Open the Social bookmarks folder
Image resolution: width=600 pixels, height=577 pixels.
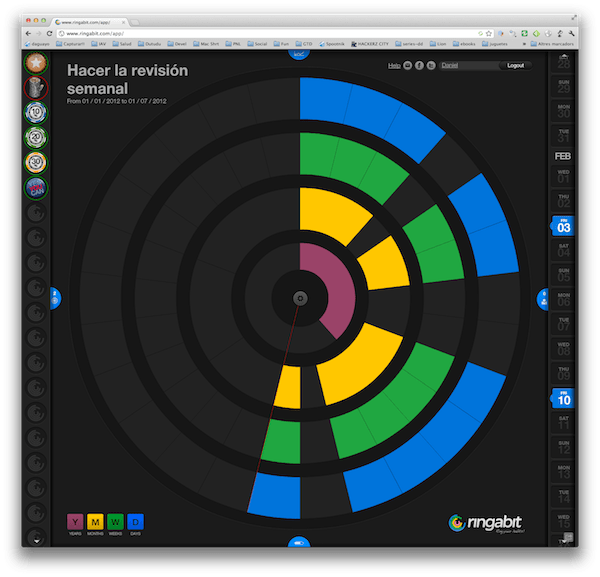tap(257, 44)
